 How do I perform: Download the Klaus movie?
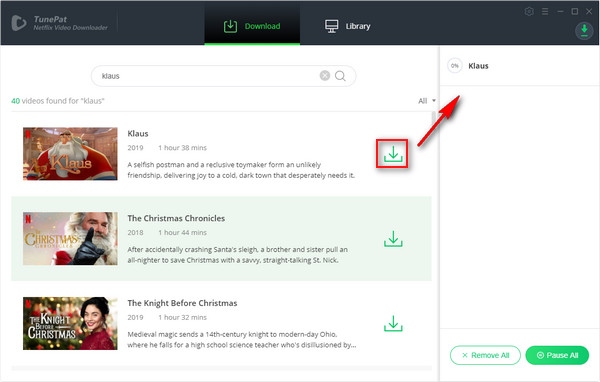393,154
